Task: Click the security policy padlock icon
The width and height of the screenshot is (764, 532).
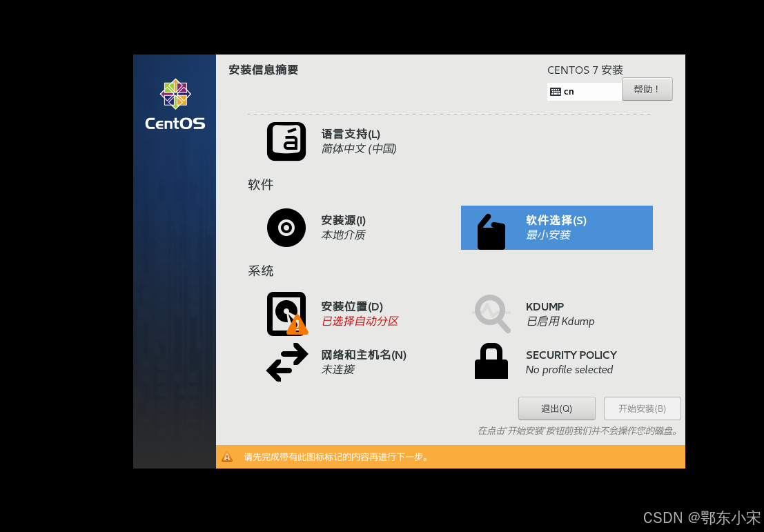Action: 491,361
